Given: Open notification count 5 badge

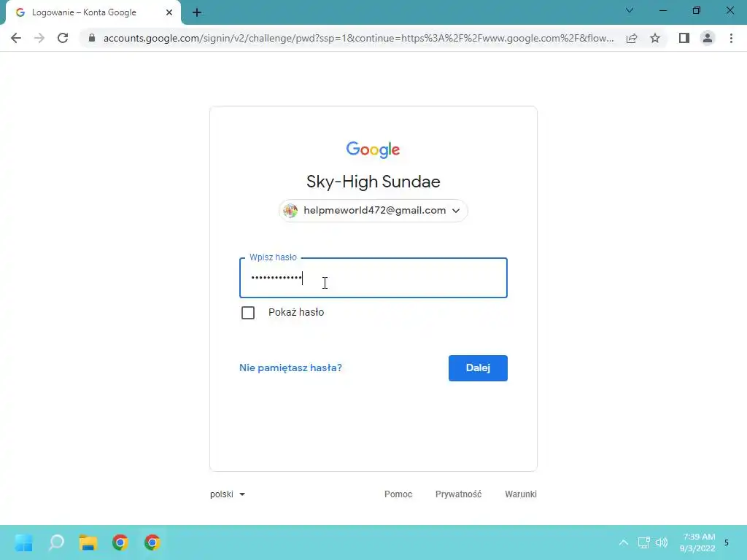Looking at the screenshot, I should (727, 542).
